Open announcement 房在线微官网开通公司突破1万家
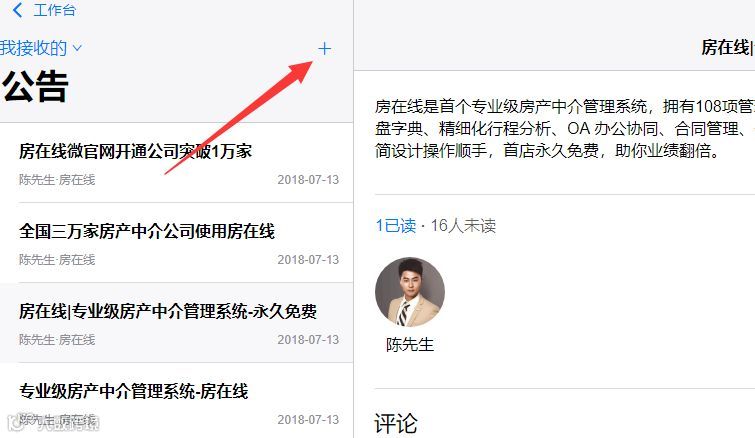 coord(176,163)
